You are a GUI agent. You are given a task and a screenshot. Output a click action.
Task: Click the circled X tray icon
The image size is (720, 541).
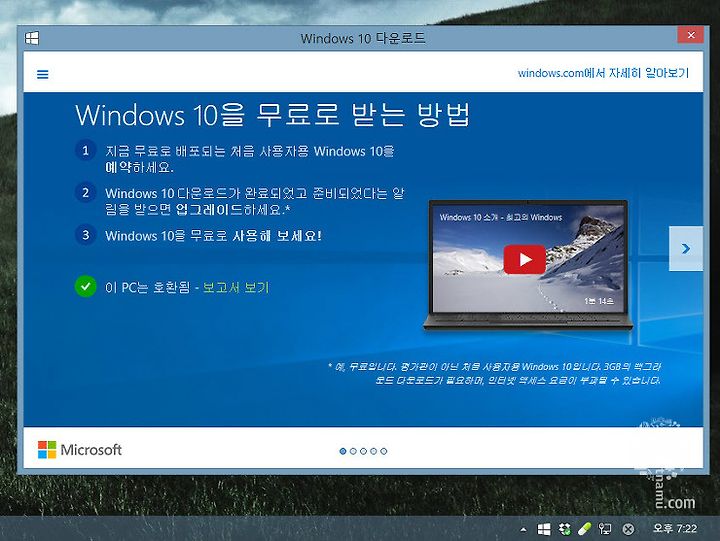point(628,530)
